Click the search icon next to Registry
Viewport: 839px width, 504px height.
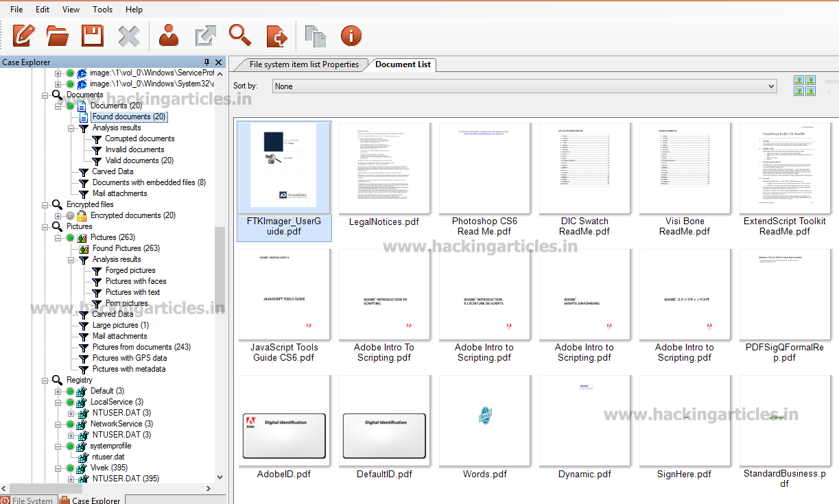coord(58,380)
